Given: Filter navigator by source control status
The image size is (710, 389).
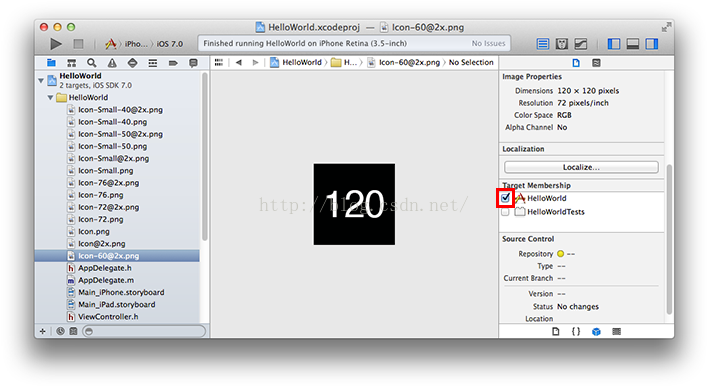Looking at the screenshot, I should pos(73,331).
